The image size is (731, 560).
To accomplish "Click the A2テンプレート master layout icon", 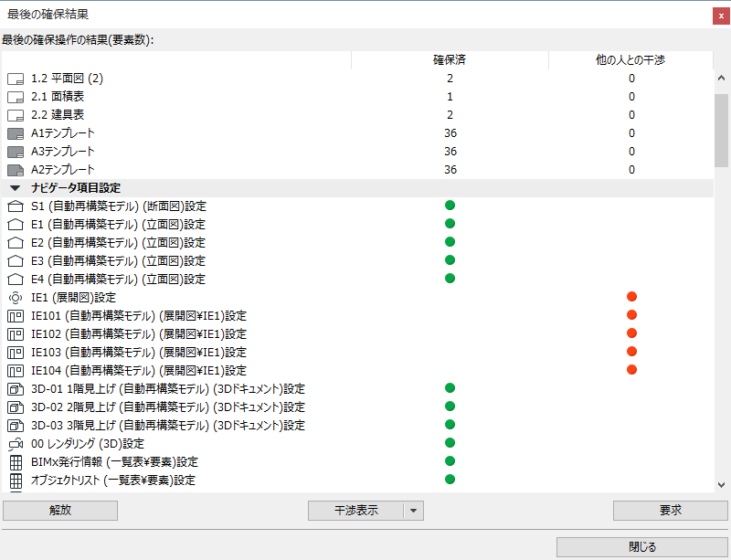I will point(15,170).
